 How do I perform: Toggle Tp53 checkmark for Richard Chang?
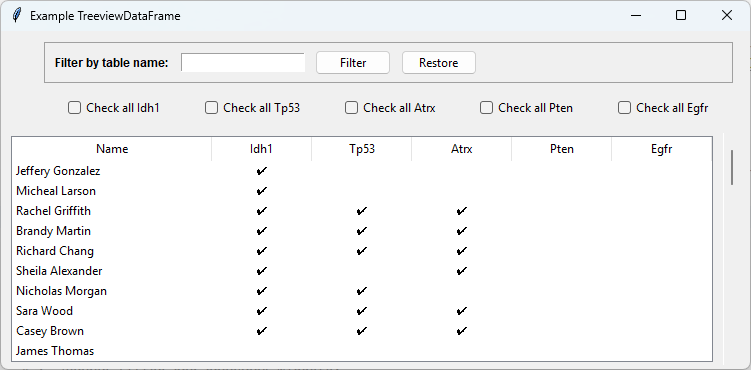pyautogui.click(x=362, y=251)
